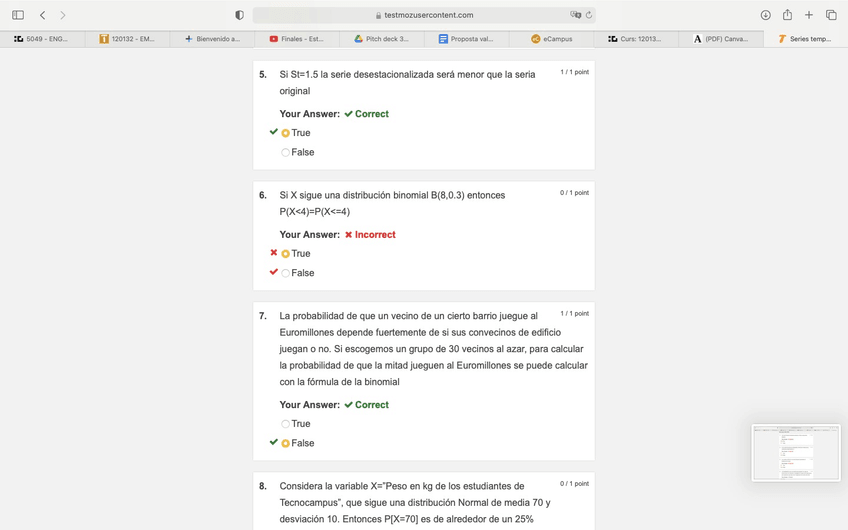
Task: Select True for question 6
Action: click(x=285, y=254)
